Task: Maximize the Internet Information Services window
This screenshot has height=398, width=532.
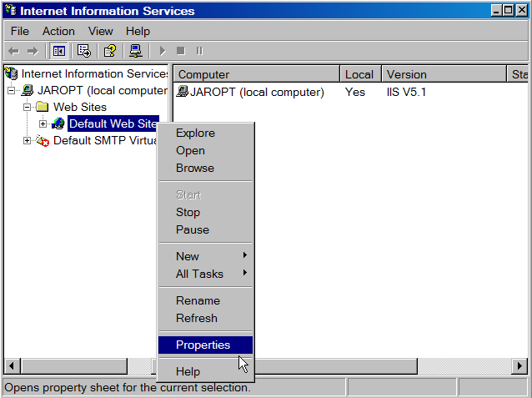Action: [509, 11]
